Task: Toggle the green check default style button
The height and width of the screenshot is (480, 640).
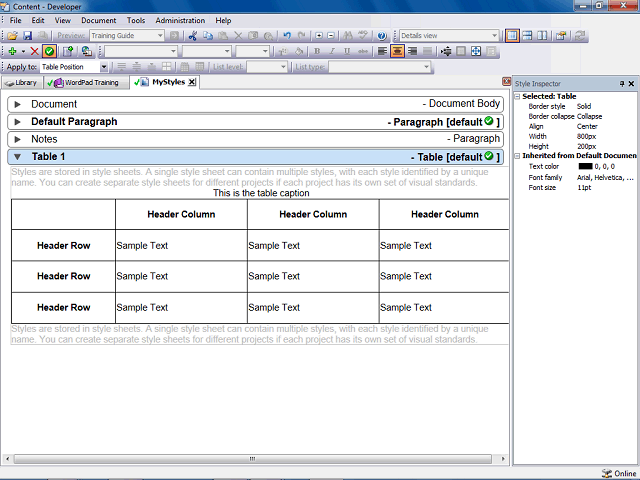Action: tap(49, 51)
